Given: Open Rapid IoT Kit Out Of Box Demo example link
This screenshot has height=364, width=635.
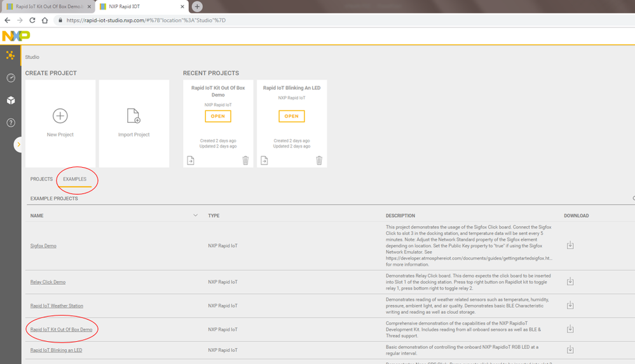Looking at the screenshot, I should pyautogui.click(x=61, y=330).
